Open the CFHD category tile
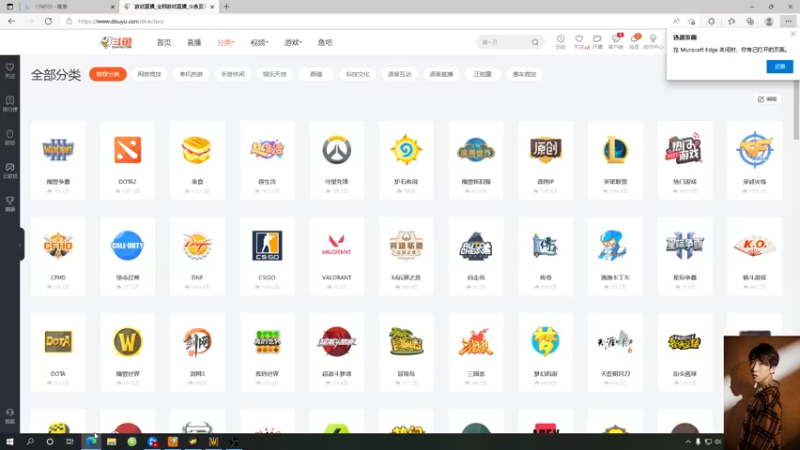 point(58,256)
